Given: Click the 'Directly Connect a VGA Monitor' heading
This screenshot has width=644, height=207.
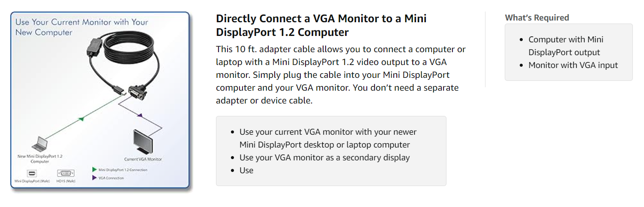Looking at the screenshot, I should pos(321,25).
